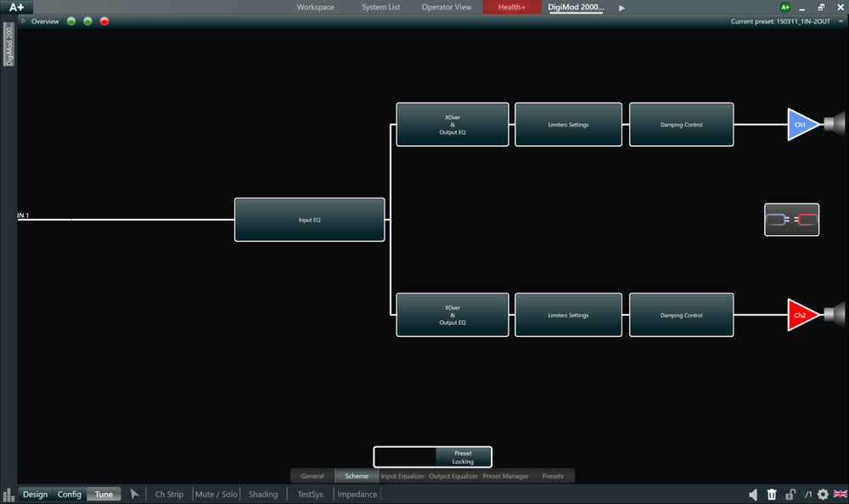Click the red Overview status indicator
The height and width of the screenshot is (504, 849).
point(104,21)
